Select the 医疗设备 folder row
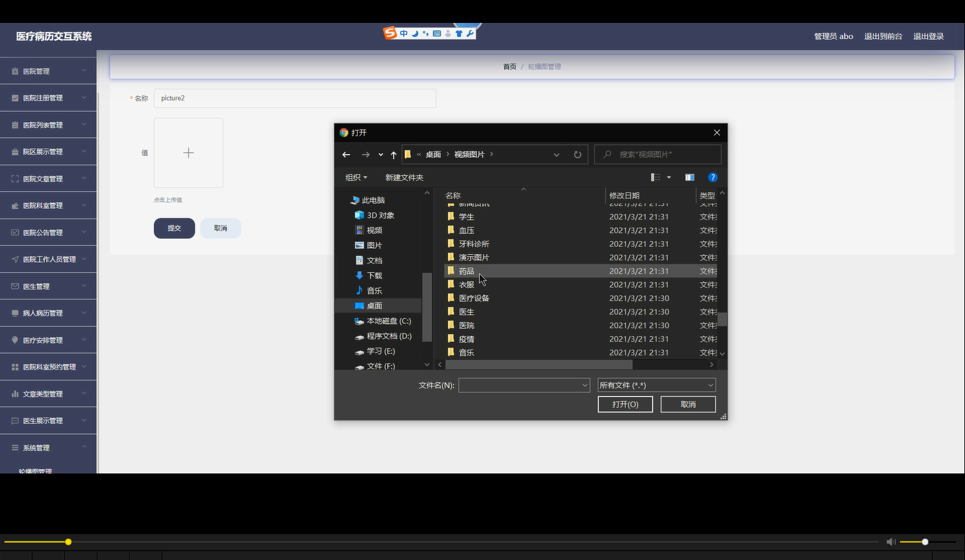This screenshot has height=560, width=965. (x=581, y=298)
